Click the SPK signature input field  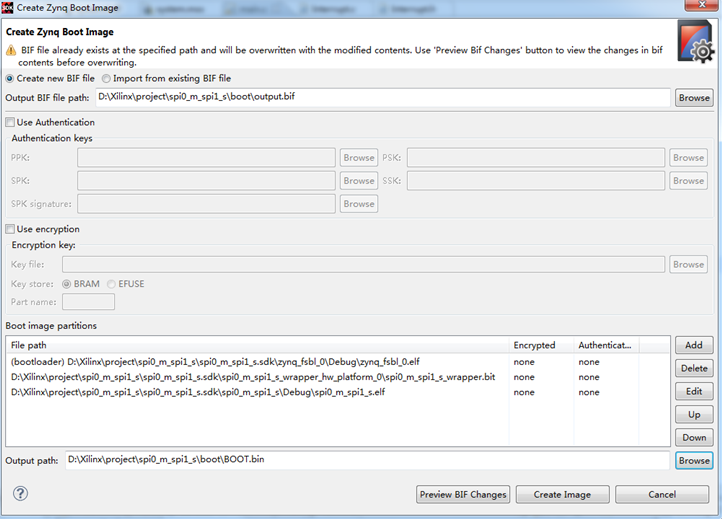(206, 204)
